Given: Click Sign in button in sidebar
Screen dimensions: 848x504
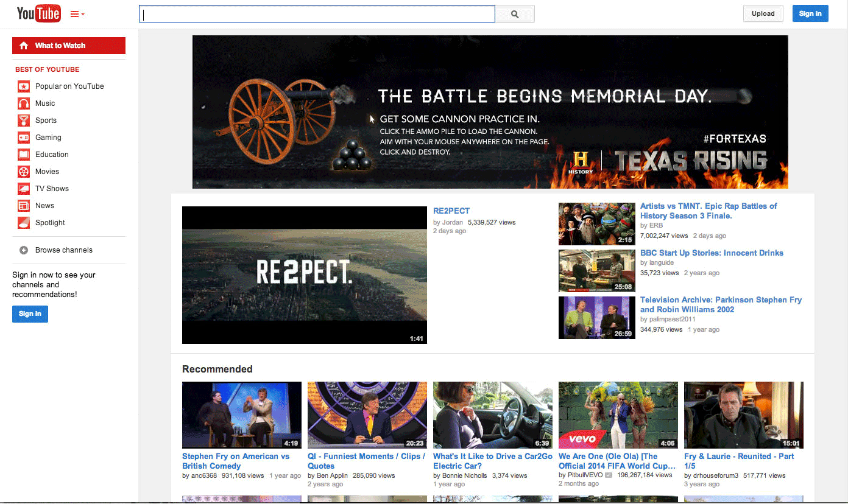Looking at the screenshot, I should click(x=30, y=314).
